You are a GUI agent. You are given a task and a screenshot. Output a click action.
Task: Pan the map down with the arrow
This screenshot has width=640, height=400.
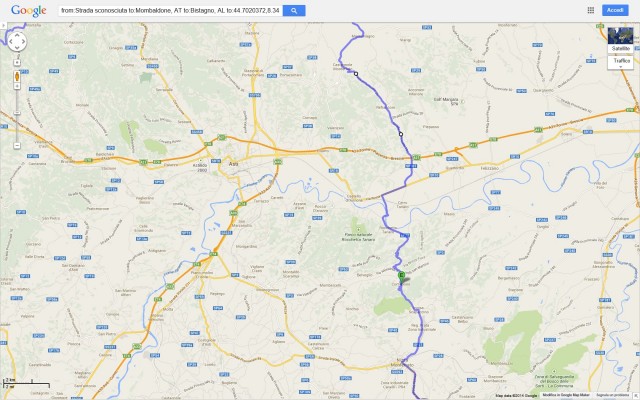click(17, 48)
